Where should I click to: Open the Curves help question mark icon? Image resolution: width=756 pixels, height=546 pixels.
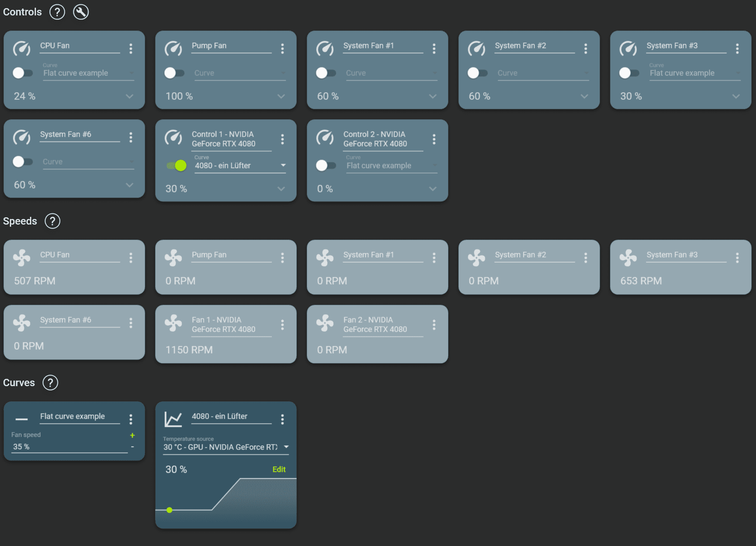pyautogui.click(x=50, y=383)
